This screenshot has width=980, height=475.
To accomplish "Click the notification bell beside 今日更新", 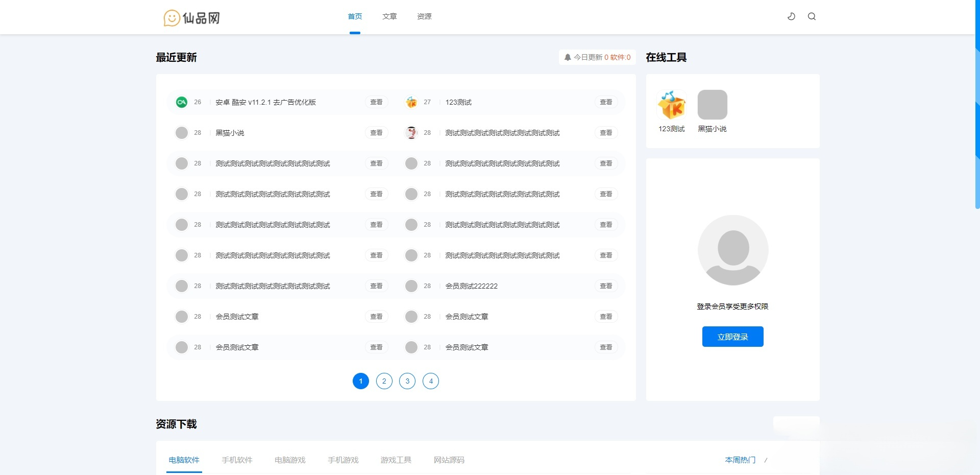I will pyautogui.click(x=567, y=57).
